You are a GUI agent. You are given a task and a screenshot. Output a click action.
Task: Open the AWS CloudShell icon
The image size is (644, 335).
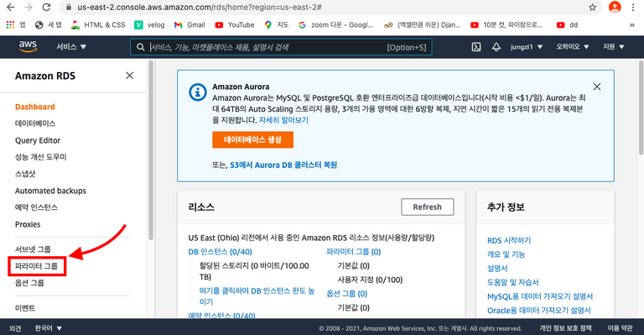[x=476, y=47]
